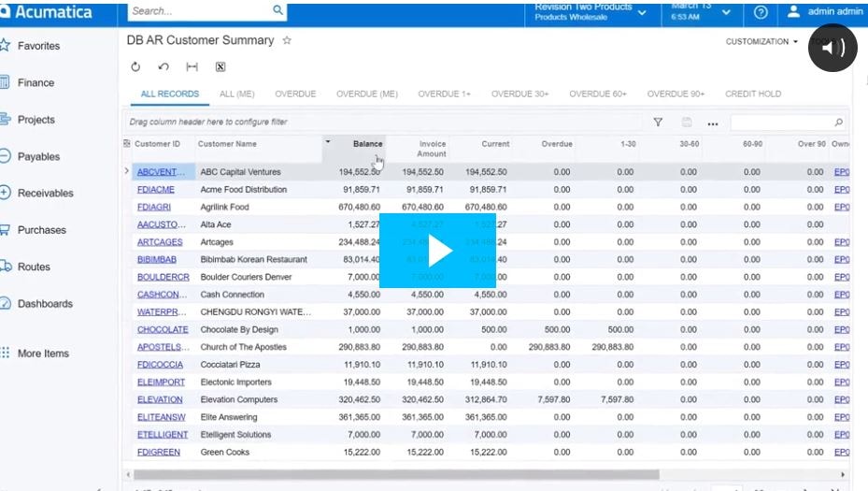Select the 7,597.80 Overdue cell for Elevation
The height and width of the screenshot is (491, 868).
coord(553,399)
